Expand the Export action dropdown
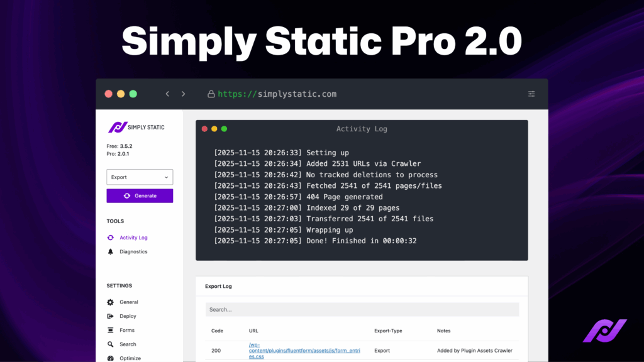 click(x=139, y=177)
